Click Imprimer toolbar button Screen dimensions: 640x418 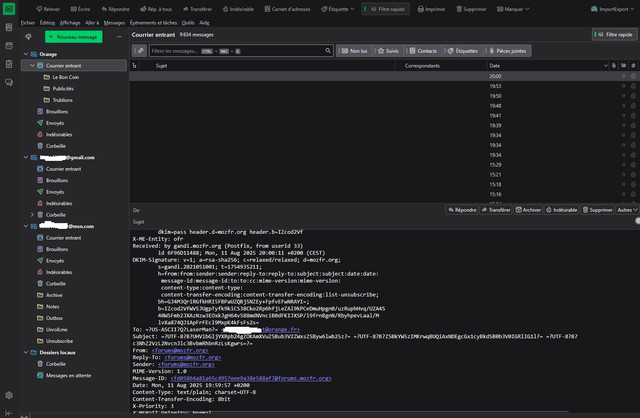click(431, 9)
